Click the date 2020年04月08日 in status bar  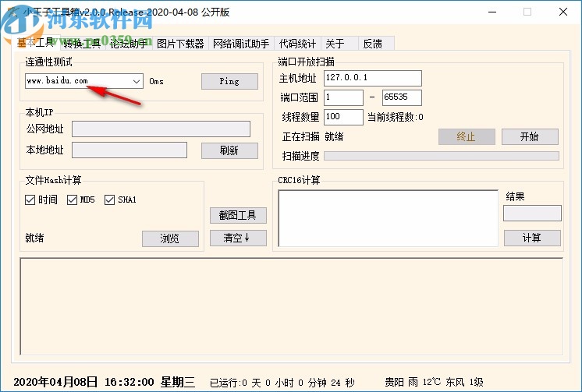tap(55, 382)
